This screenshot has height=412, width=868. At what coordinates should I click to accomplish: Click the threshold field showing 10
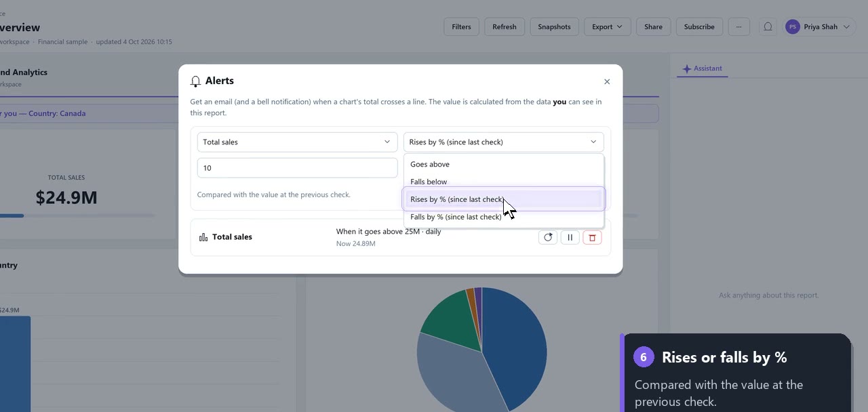[297, 167]
